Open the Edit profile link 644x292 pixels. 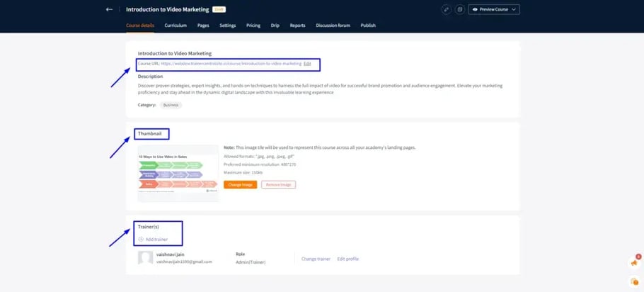pyautogui.click(x=348, y=259)
